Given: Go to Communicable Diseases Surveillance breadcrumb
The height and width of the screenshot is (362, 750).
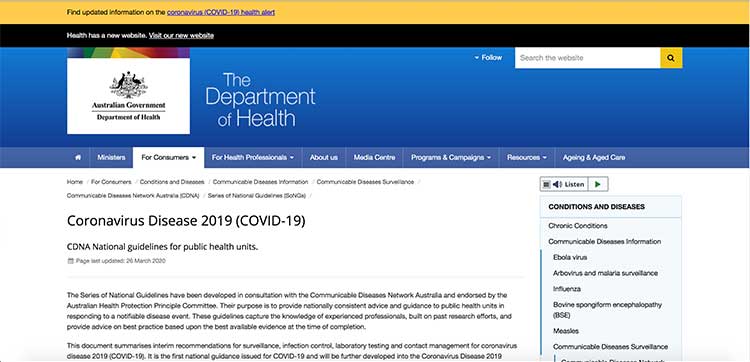Looking at the screenshot, I should [365, 182].
